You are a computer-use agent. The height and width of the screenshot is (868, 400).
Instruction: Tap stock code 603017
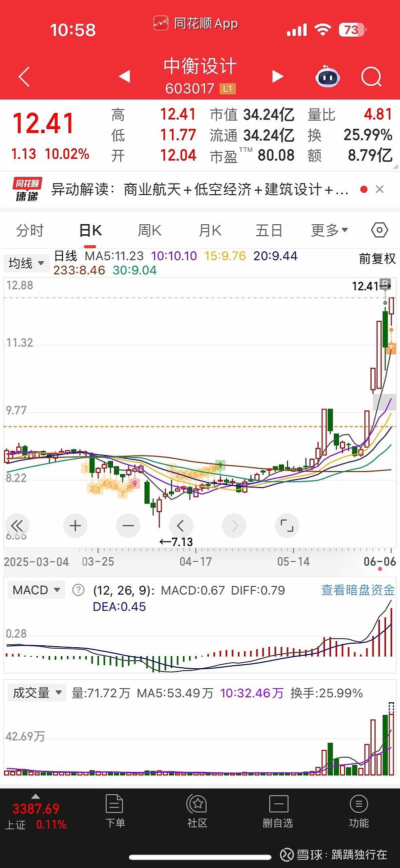pyautogui.click(x=190, y=89)
